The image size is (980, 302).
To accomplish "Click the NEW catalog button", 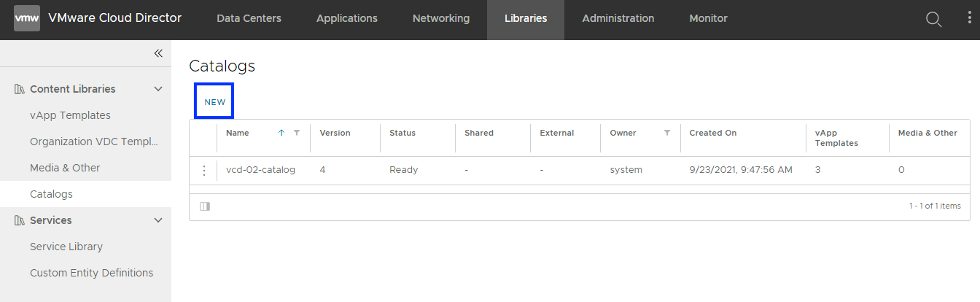I will pyautogui.click(x=214, y=102).
